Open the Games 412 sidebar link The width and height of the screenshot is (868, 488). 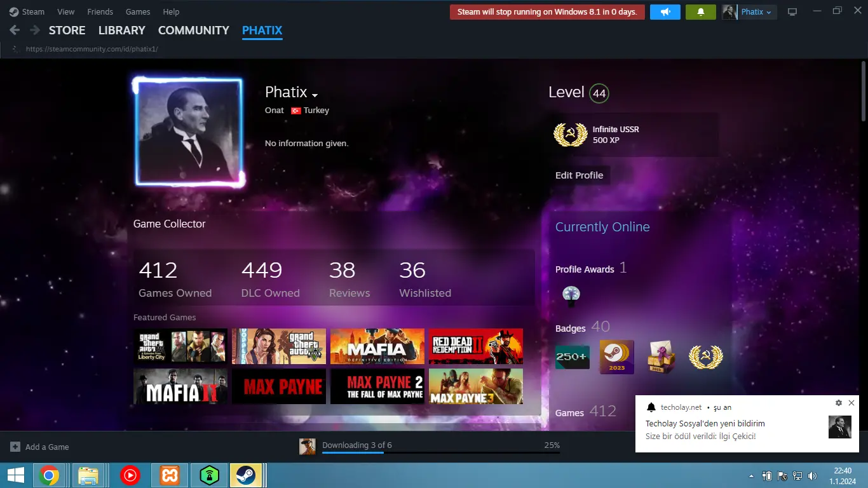585,412
